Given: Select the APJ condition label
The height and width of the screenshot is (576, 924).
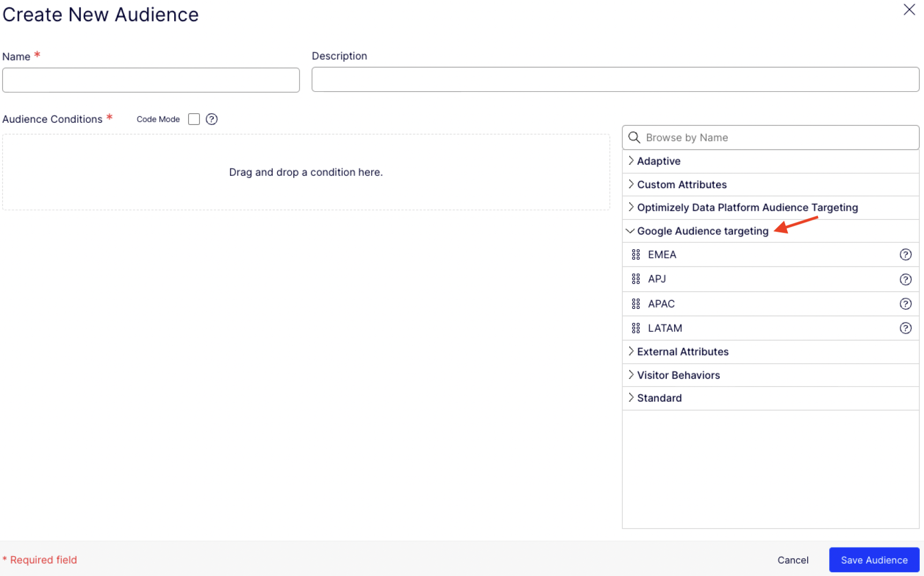Looking at the screenshot, I should coord(657,279).
